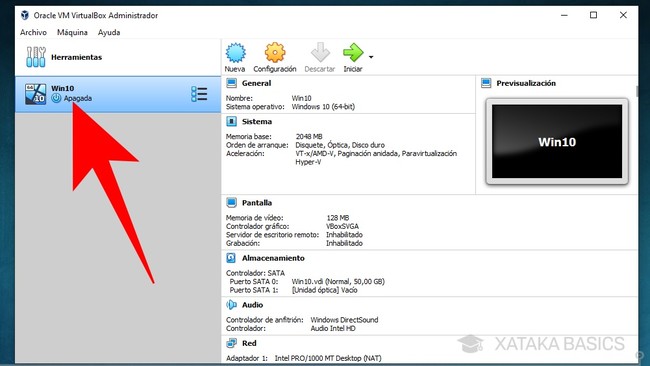This screenshot has width=650, height=366.
Task: Click the Pantalla monitor icon
Action: point(231,203)
